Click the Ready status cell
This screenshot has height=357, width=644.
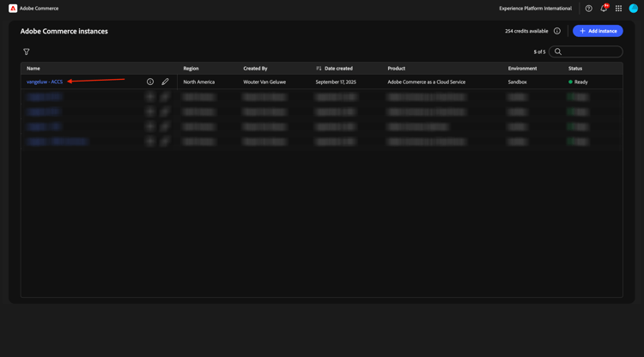pyautogui.click(x=578, y=82)
